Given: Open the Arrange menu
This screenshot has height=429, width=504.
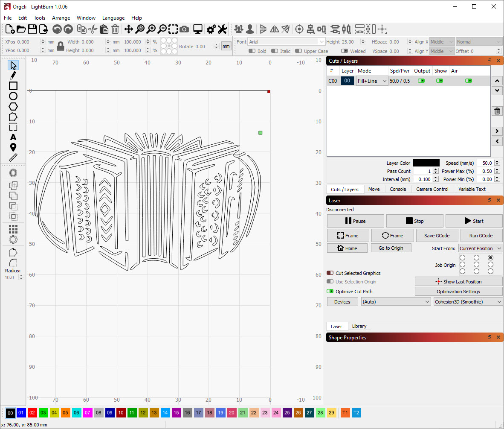Looking at the screenshot, I should coord(61,18).
